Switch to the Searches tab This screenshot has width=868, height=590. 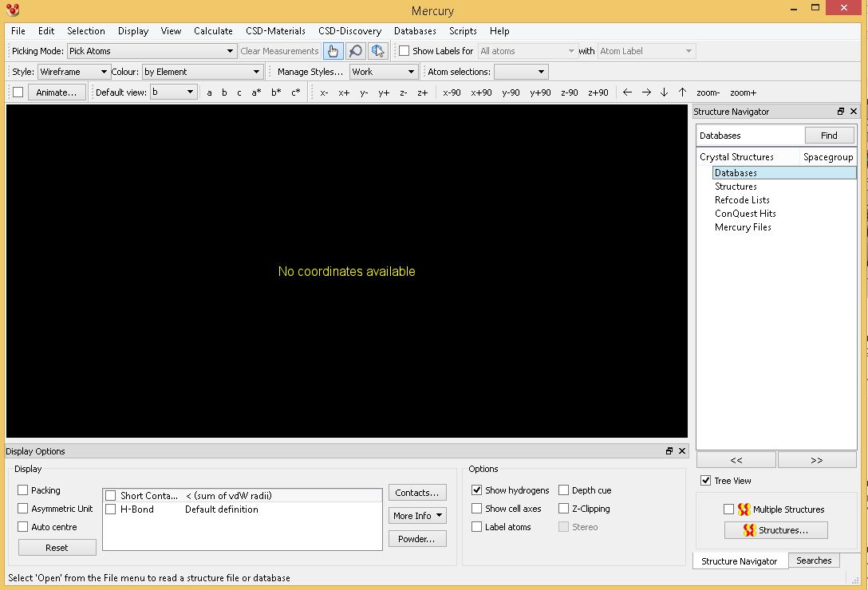(814, 560)
